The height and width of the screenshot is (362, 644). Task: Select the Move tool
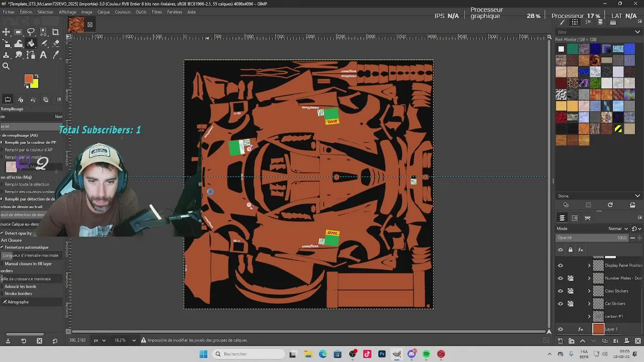pos(7,32)
